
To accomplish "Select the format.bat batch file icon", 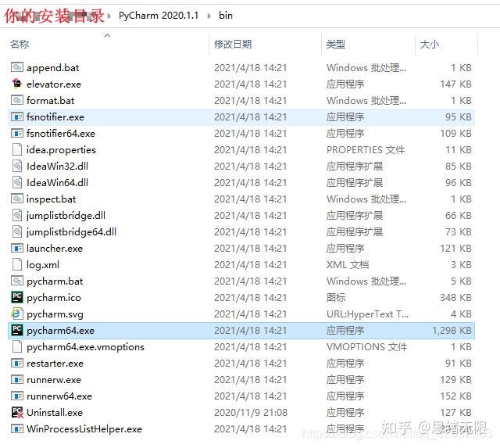I will pyautogui.click(x=17, y=100).
